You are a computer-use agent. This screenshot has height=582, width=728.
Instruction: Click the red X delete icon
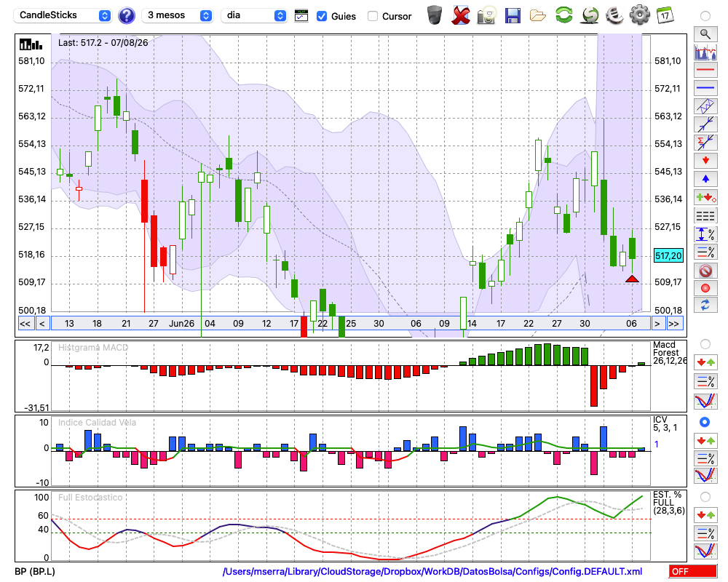[460, 16]
